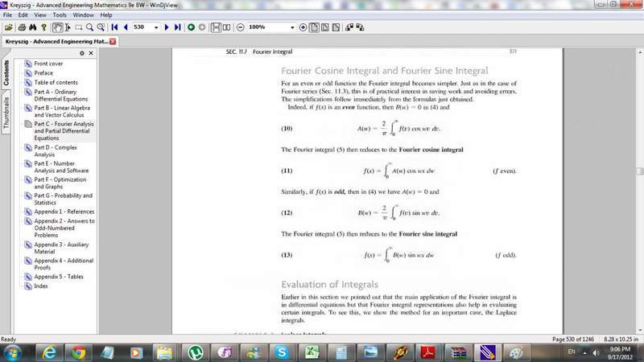Screen dimensions: 644x362
Task: Open Appendix 2 - Answers to Odd-Numbered Problems
Action: tap(64, 228)
